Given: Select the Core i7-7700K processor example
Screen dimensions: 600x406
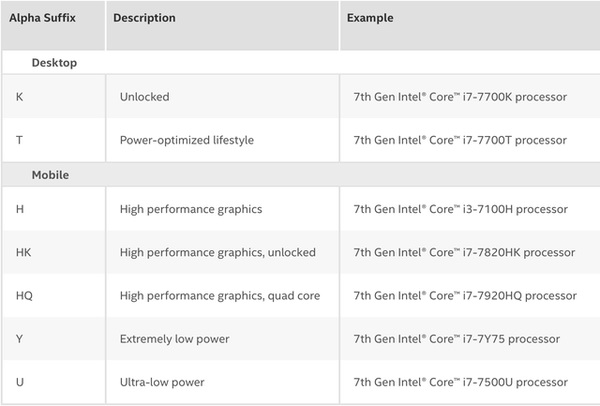Looking at the screenshot, I should [460, 97].
